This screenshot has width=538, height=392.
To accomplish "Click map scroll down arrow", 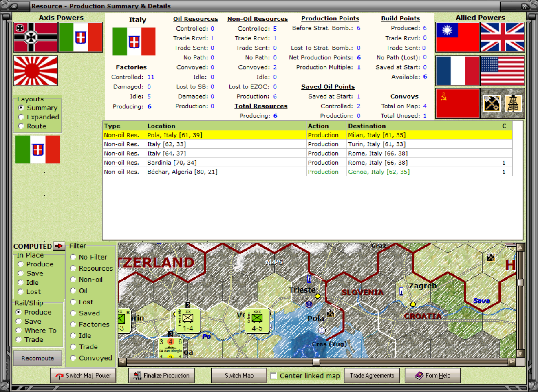I will click(520, 353).
